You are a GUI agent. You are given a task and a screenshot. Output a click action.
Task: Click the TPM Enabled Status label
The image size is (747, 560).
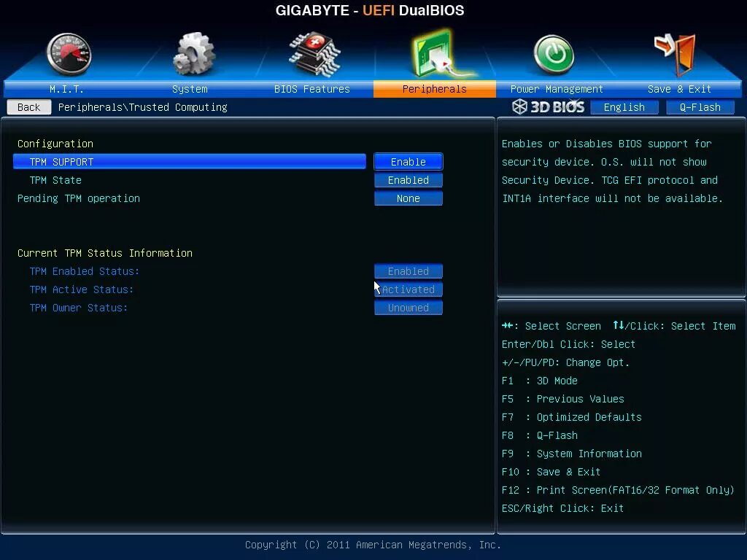[85, 271]
